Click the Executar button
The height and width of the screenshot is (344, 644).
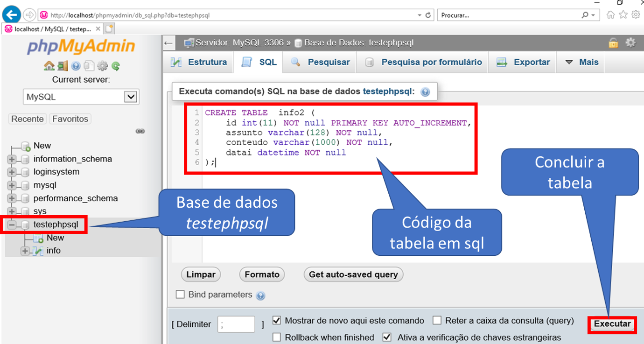(612, 324)
